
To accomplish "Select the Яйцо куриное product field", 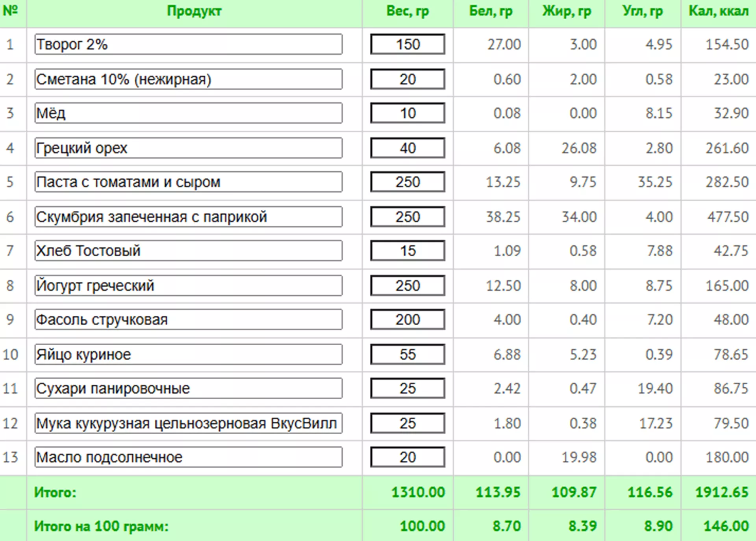I will 188,354.
